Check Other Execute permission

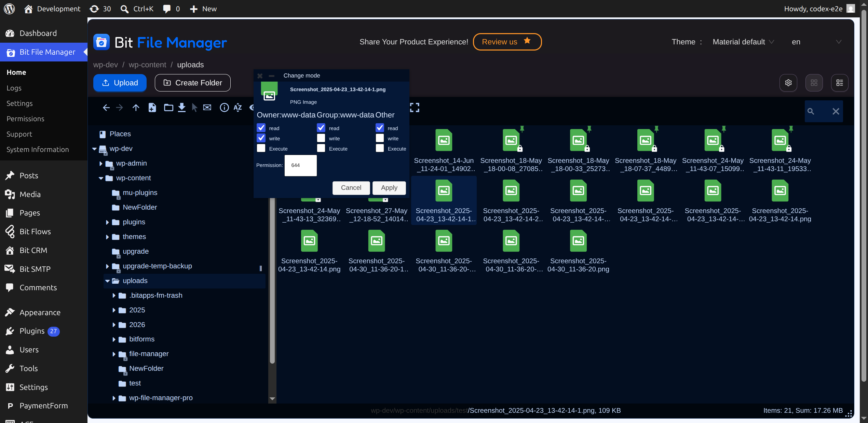tap(380, 149)
